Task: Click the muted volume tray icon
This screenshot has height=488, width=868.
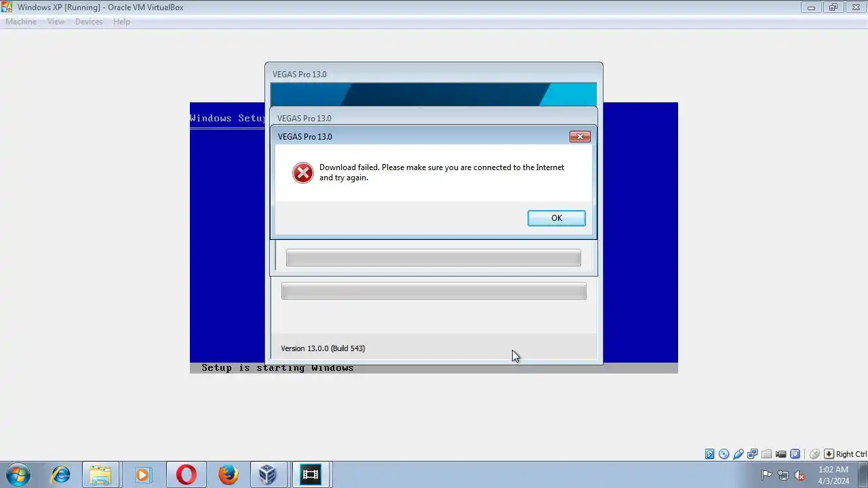Action: pyautogui.click(x=800, y=475)
